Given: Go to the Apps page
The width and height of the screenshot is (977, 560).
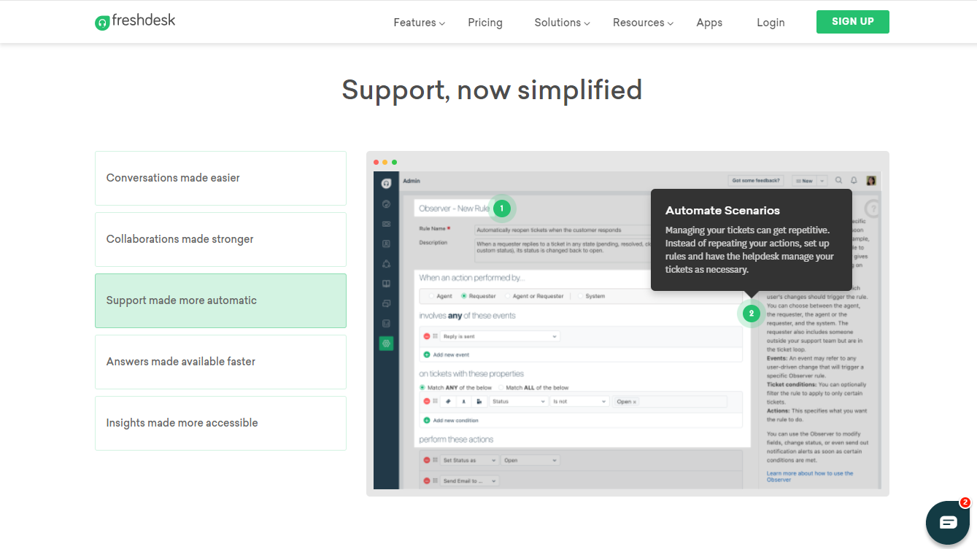Looking at the screenshot, I should click(x=709, y=23).
